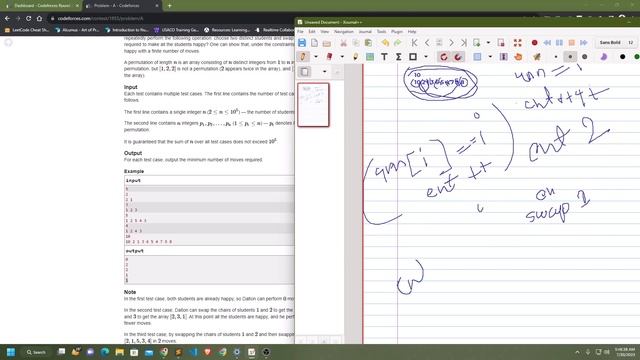Screen dimensions: 640x360
Task: Toggle the stroke recognizer shape tool
Action: tap(444, 57)
